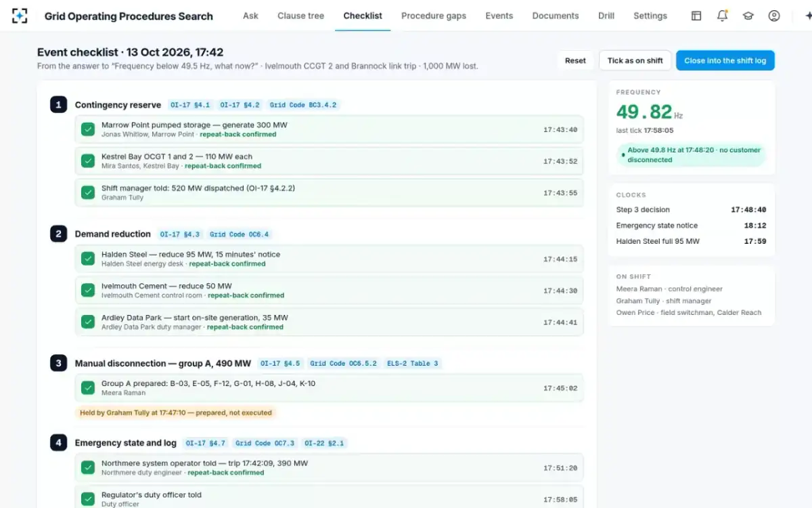
Task: Open the training graduation cap icon
Action: 748,16
